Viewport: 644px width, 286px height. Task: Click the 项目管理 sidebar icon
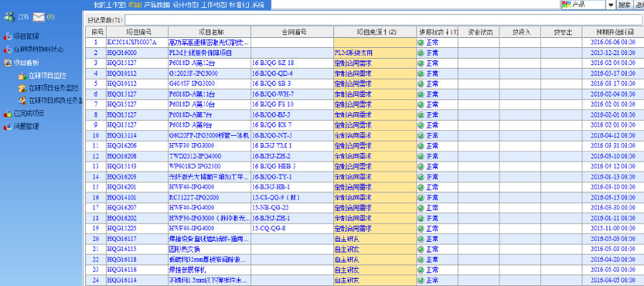(7, 36)
